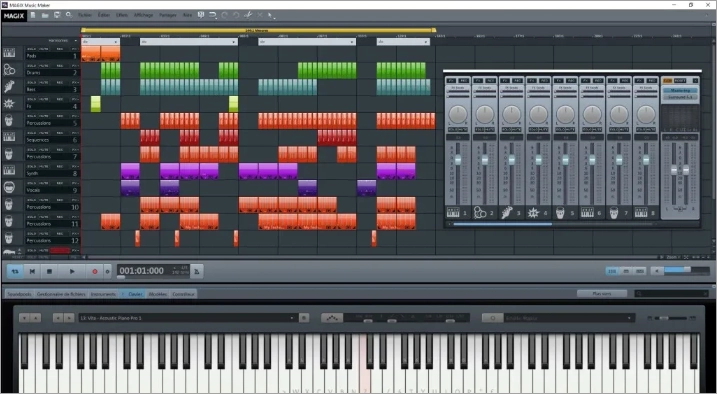This screenshot has height=394, width=717.
Task: Create a new project with the page icon
Action: (x=33, y=15)
